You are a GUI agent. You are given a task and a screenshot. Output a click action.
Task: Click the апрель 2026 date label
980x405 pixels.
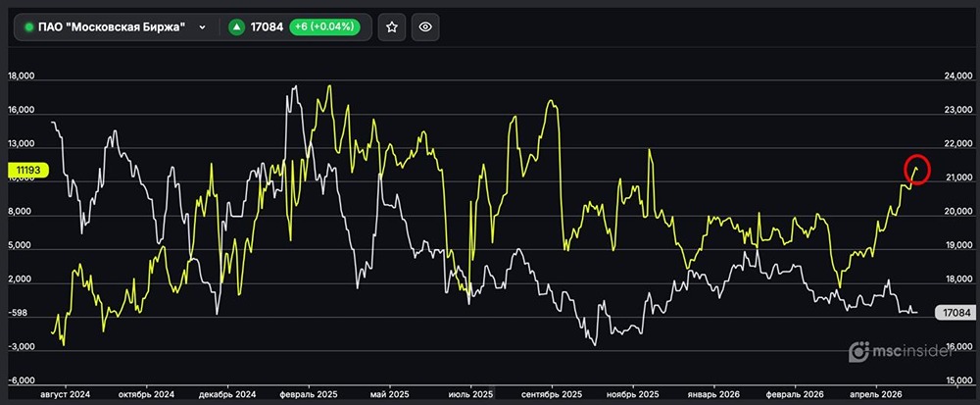875,395
